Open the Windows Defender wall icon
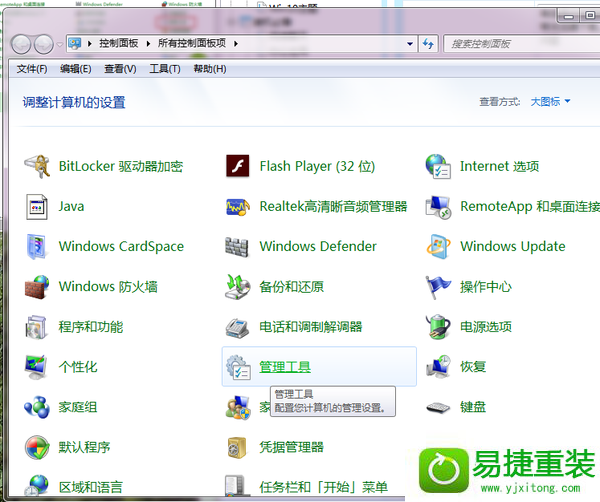The image size is (600, 502). (237, 247)
